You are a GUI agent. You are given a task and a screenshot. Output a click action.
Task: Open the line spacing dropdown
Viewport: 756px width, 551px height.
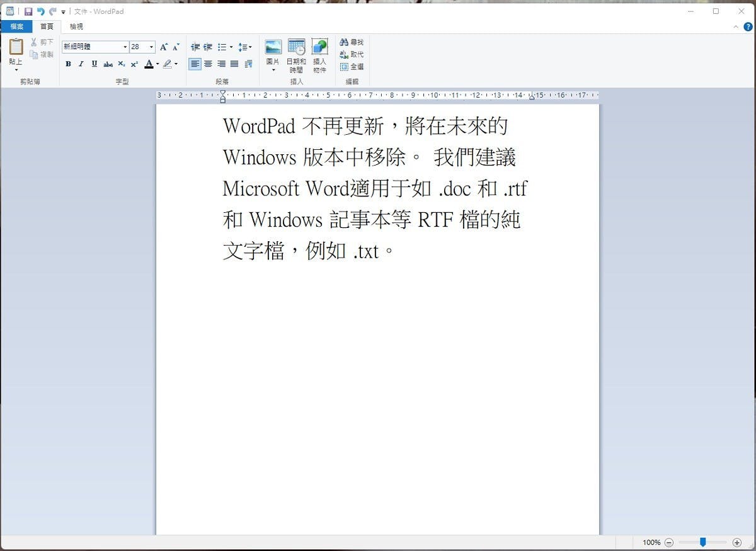(245, 47)
